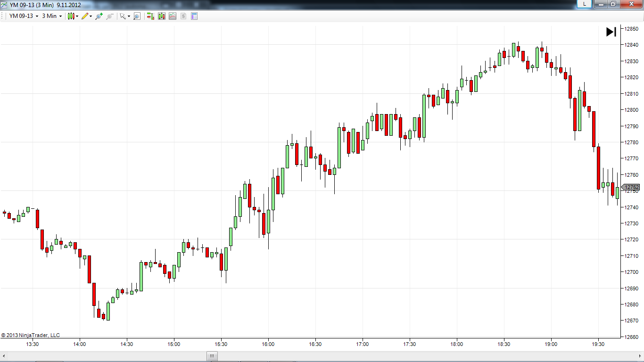644x362 pixels.
Task: Open the Indicators chart icon
Action: 173,16
